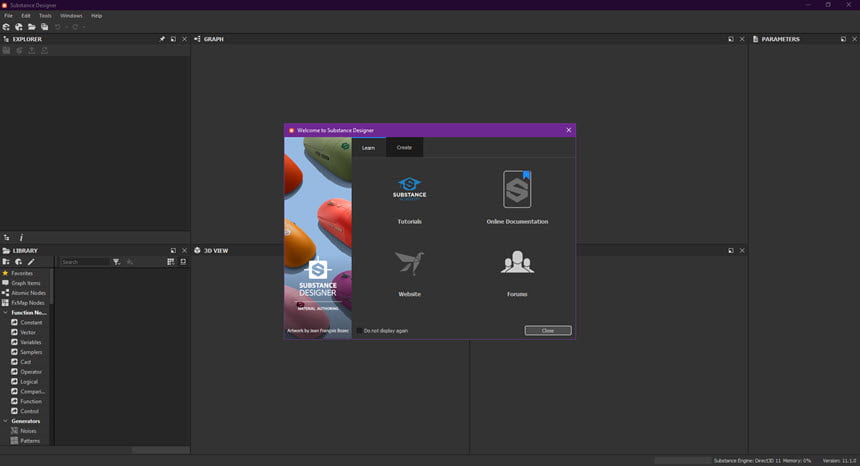Screen dimensions: 860x466
Task: Select the Learn tab in the welcome dialog
Action: 369,147
